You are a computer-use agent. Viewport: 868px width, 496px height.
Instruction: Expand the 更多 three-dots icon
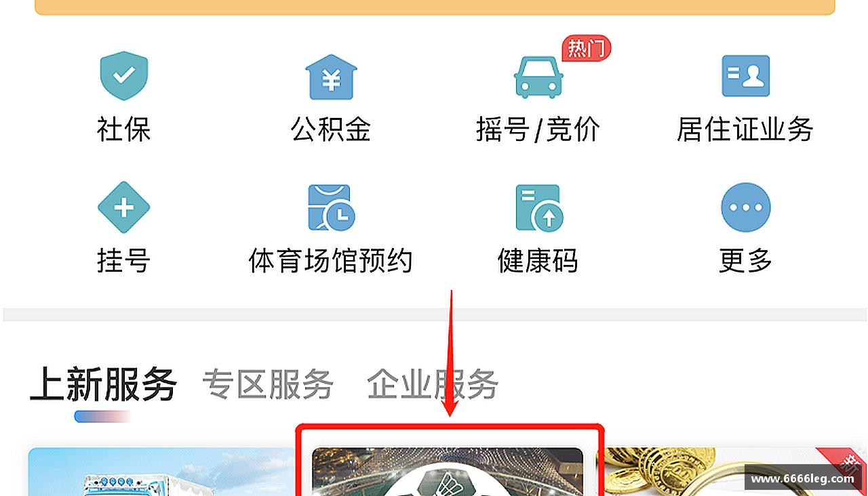point(745,207)
